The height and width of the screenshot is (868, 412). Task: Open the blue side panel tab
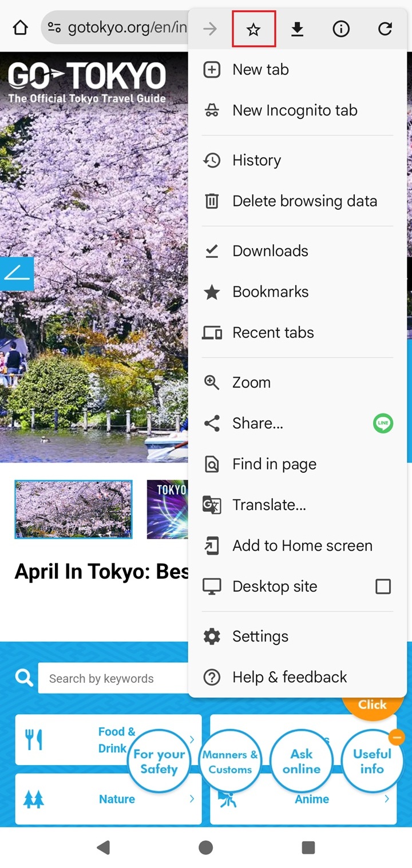[x=17, y=274]
